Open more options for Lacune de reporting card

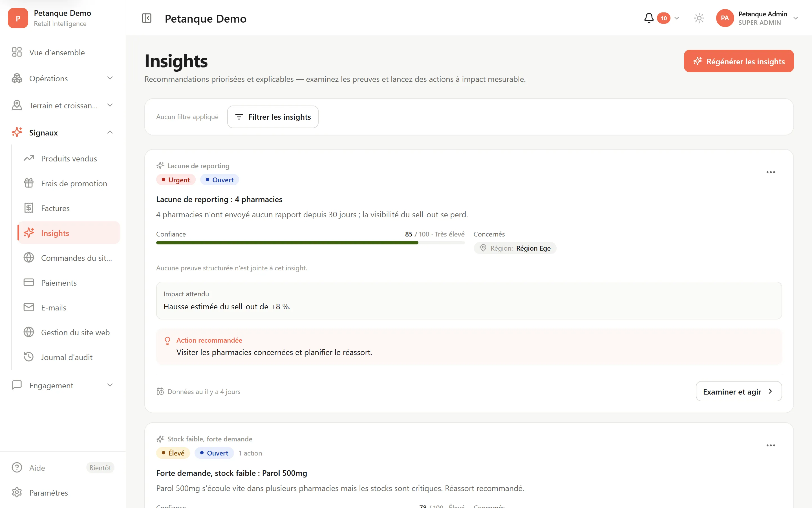[x=771, y=172]
